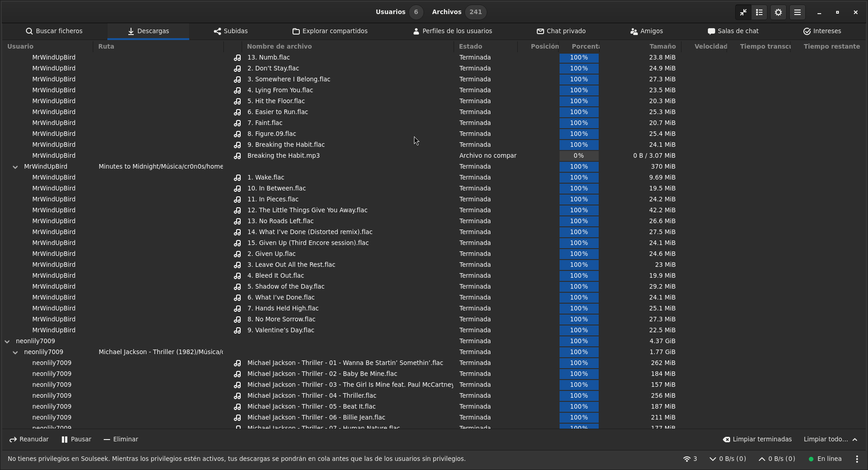The height and width of the screenshot is (470, 868).
Task: Sort by the Velocidad column header
Action: 704,46
